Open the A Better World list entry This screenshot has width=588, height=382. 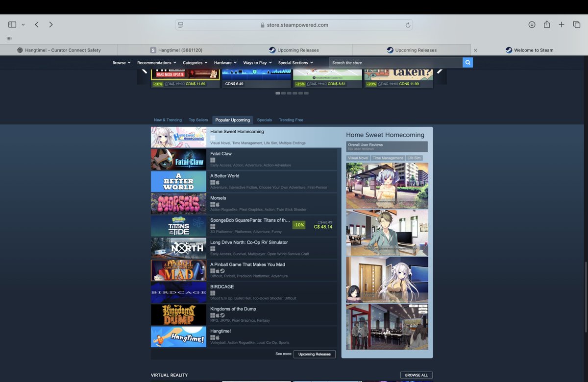click(x=244, y=182)
